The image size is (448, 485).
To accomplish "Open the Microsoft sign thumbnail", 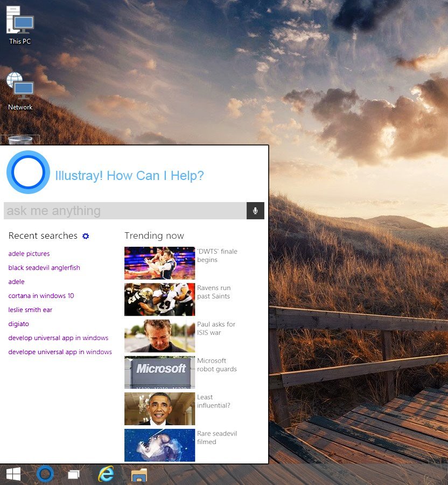I will 160,372.
